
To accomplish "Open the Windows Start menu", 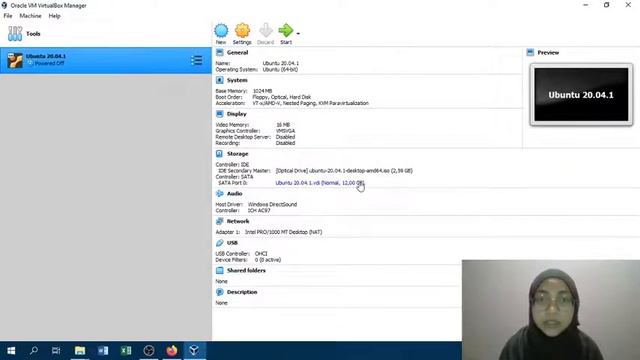I will coord(11,351).
